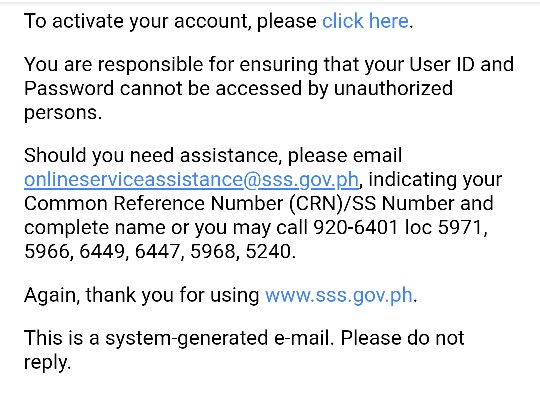Click the 'User ID' phrase
Viewport: 540px width, 396px height.
[x=442, y=64]
